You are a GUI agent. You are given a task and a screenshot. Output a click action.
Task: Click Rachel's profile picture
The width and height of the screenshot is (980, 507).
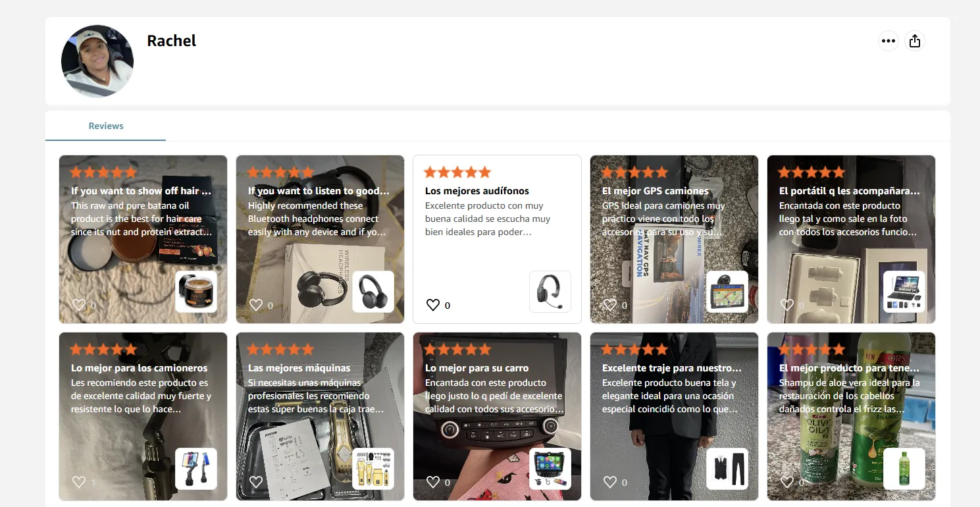click(97, 61)
